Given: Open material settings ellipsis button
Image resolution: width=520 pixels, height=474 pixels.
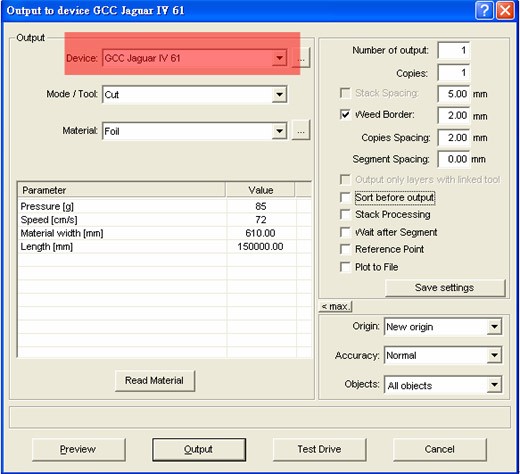Looking at the screenshot, I should coord(301,131).
